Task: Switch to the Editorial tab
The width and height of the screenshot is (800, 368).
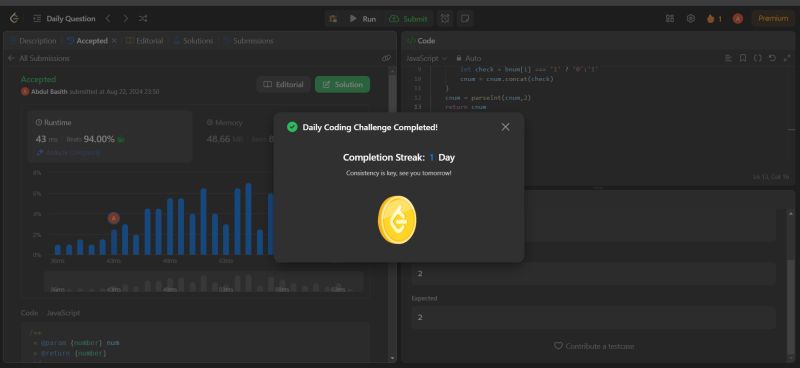Action: (x=144, y=41)
